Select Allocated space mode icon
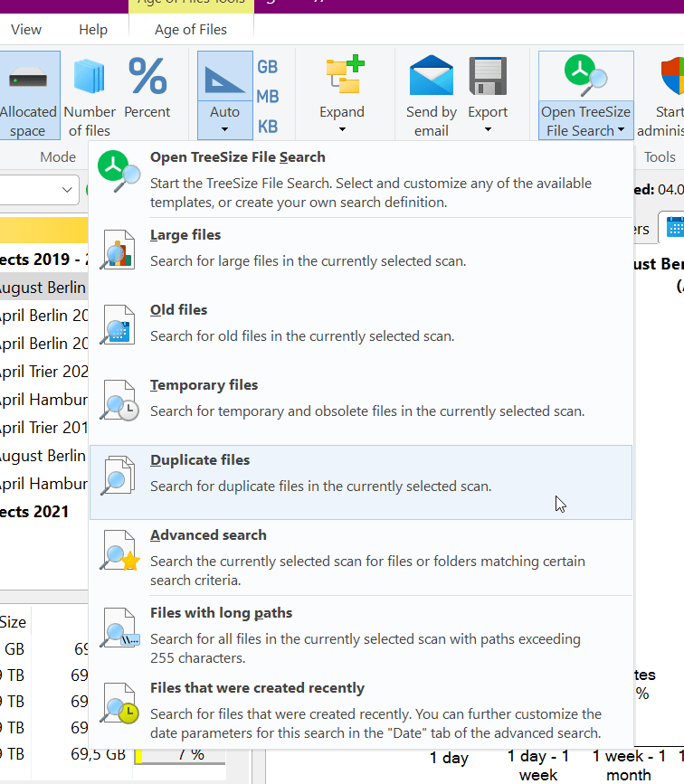The height and width of the screenshot is (784, 684). pos(28,79)
